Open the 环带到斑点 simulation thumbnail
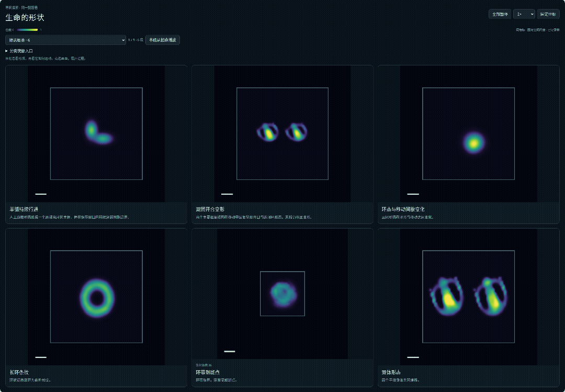 click(282, 294)
